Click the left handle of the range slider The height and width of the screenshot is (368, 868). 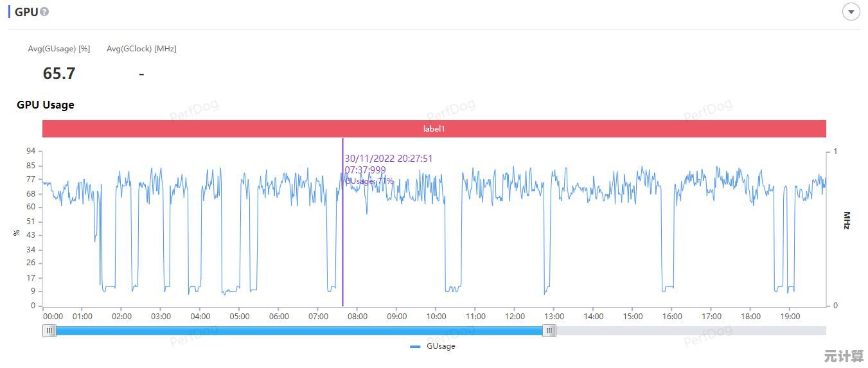click(49, 331)
